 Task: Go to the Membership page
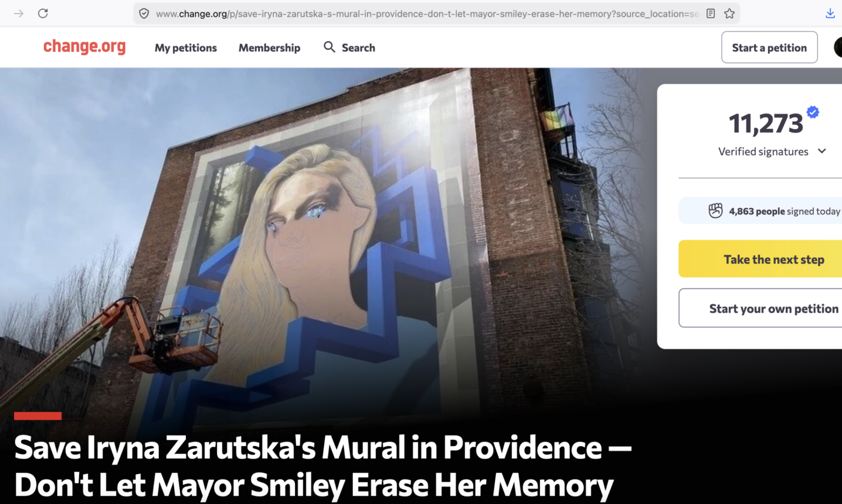[269, 48]
